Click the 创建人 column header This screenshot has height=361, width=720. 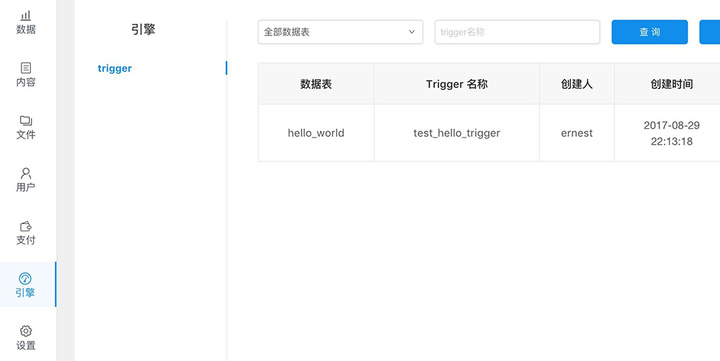(x=577, y=84)
